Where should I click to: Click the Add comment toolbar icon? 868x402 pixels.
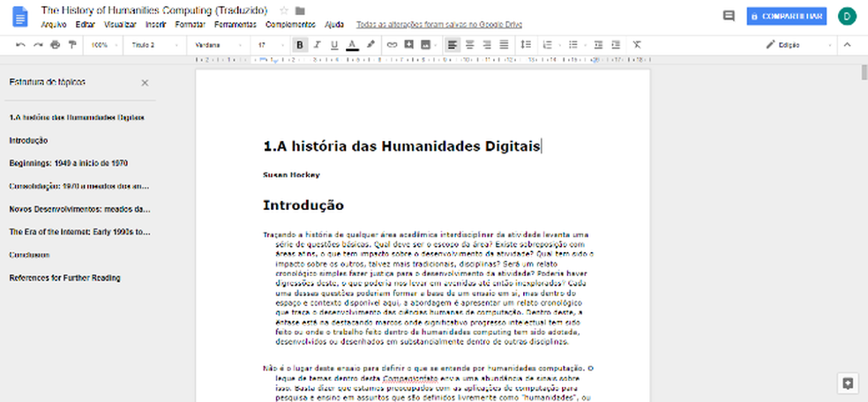[x=409, y=45]
